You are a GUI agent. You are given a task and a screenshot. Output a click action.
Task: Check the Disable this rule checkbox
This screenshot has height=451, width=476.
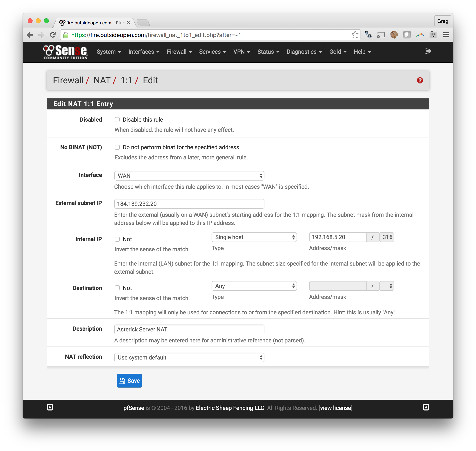(117, 120)
